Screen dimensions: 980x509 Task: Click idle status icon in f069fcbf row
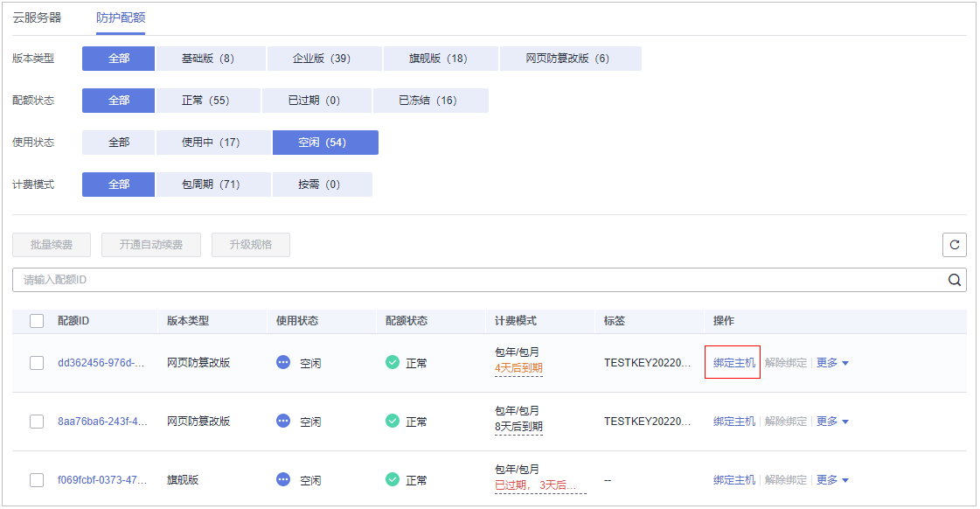[283, 479]
